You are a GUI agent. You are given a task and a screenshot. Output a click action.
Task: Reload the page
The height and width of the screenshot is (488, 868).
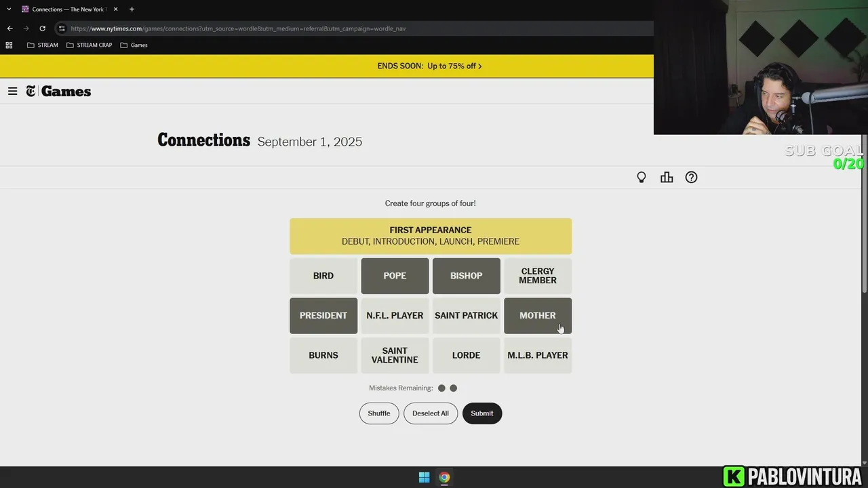tap(42, 28)
